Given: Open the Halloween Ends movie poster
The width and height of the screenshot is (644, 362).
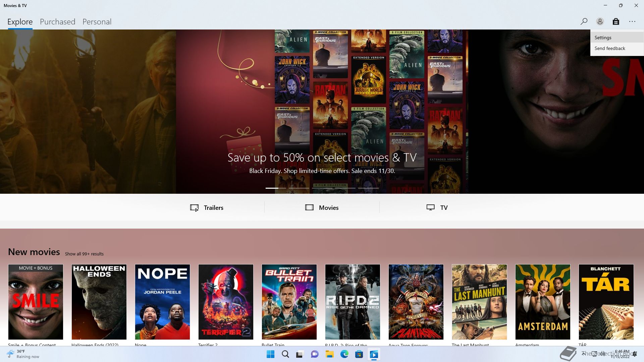Looking at the screenshot, I should (99, 302).
